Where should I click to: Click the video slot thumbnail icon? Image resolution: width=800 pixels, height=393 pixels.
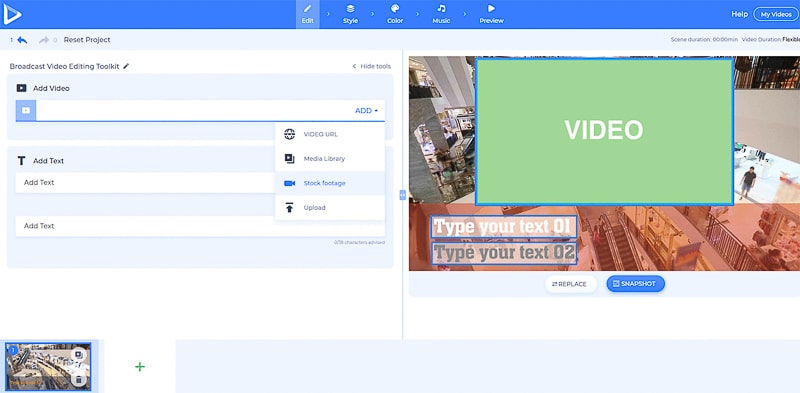click(26, 110)
